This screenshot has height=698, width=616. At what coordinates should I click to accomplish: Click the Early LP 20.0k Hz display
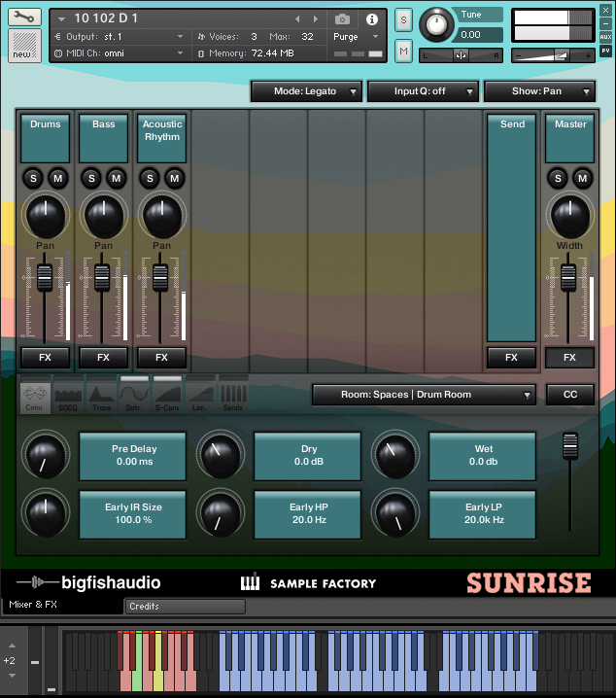coord(483,514)
